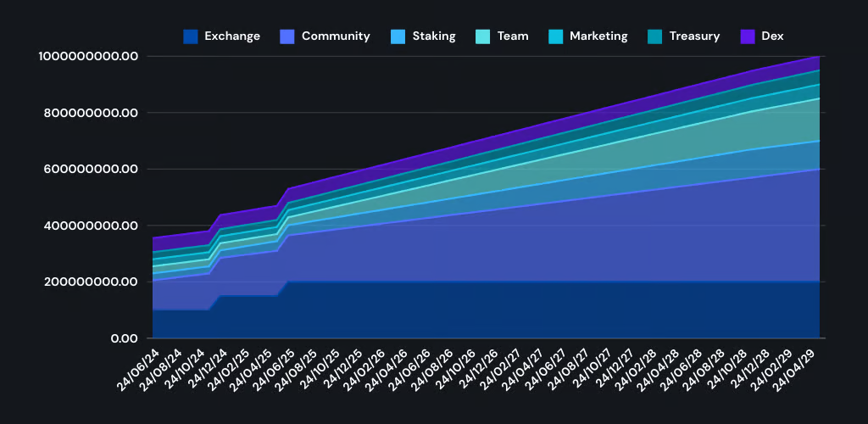The height and width of the screenshot is (424, 868).
Task: Click the Marketing legend color swatch
Action: pos(556,36)
